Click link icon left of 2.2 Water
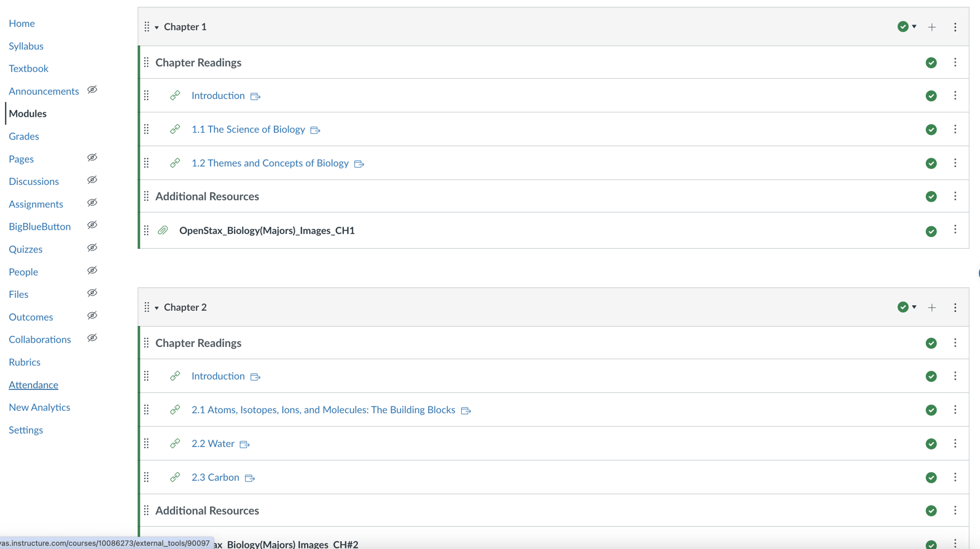 pyautogui.click(x=175, y=443)
